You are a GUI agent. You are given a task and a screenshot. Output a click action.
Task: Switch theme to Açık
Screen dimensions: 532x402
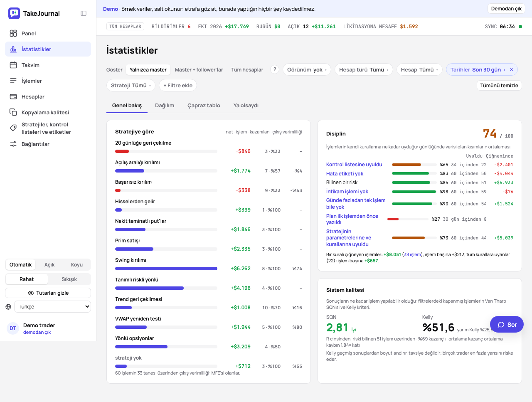49,265
